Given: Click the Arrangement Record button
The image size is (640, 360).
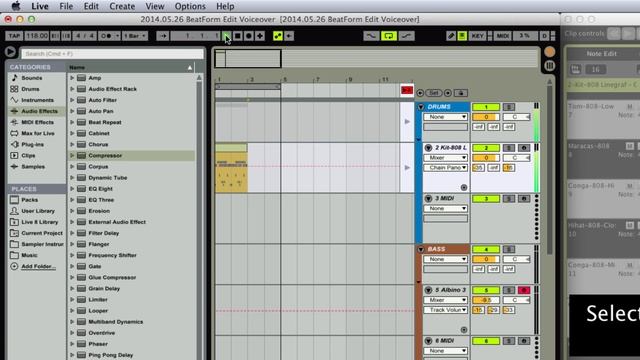Looking at the screenshot, I should (249, 36).
